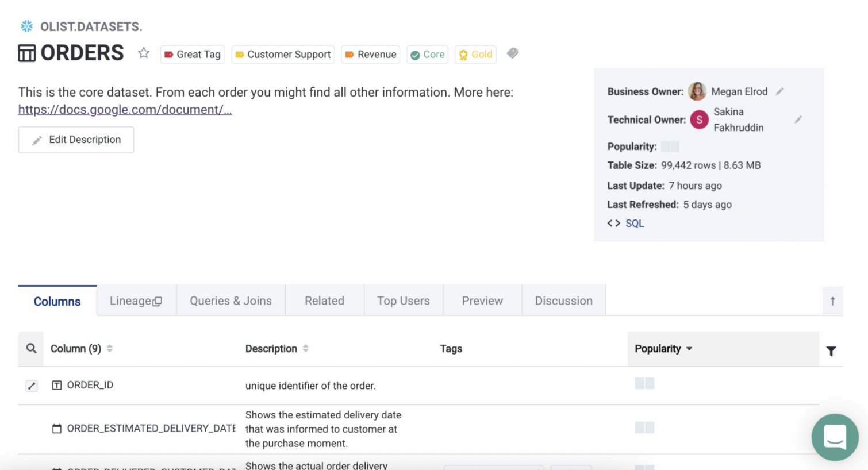Switch to the Preview tab

pos(482,301)
